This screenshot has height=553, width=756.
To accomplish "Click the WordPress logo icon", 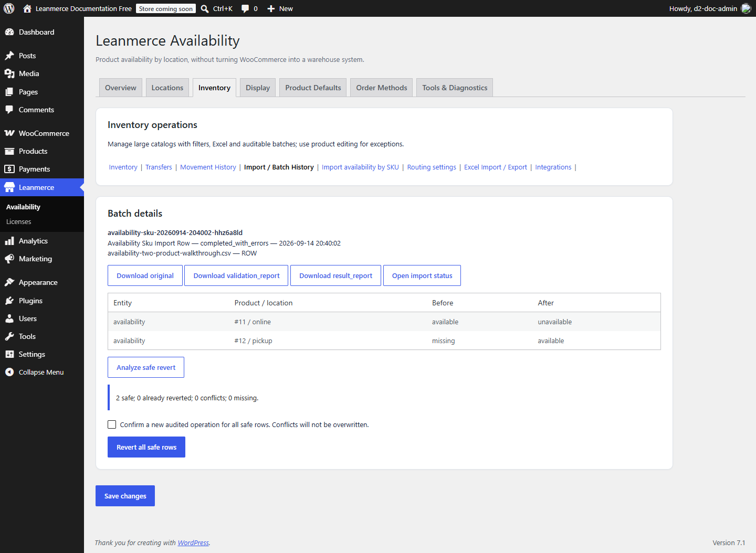I will tap(9, 8).
